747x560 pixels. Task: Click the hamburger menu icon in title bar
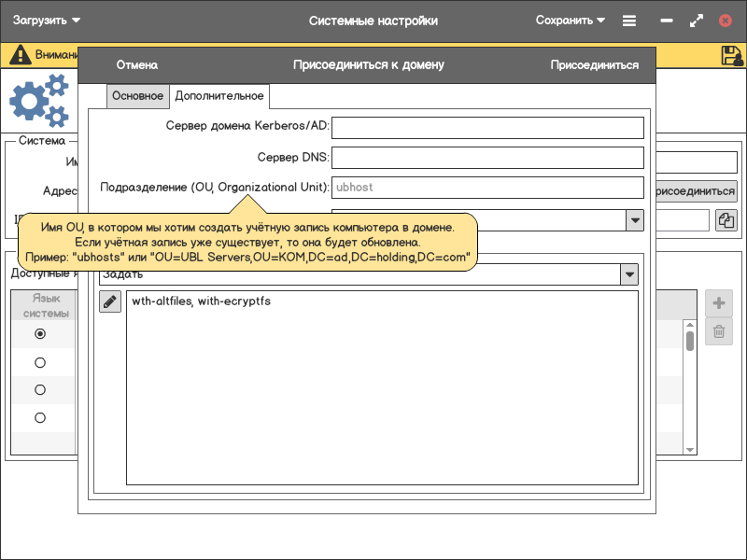(629, 21)
